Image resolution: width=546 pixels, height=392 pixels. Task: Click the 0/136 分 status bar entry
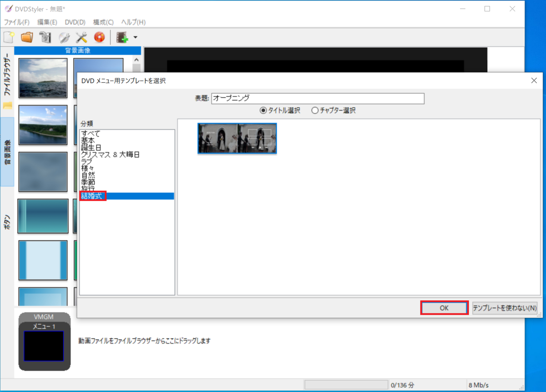403,385
